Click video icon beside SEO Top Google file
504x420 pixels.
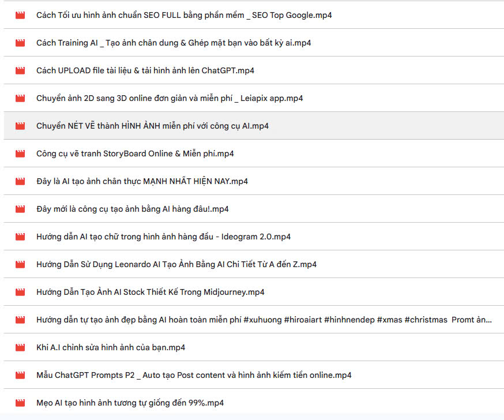click(x=20, y=15)
